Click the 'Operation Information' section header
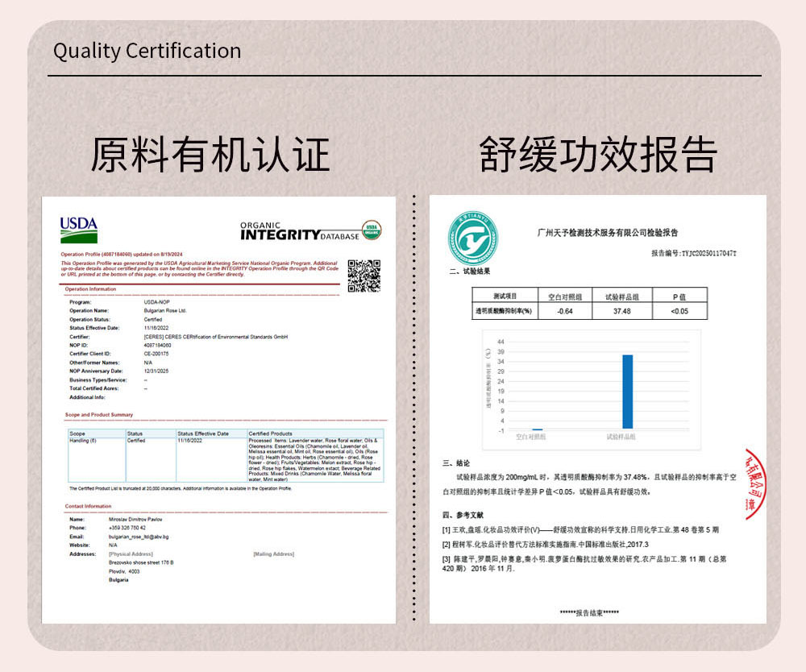 coord(90,289)
